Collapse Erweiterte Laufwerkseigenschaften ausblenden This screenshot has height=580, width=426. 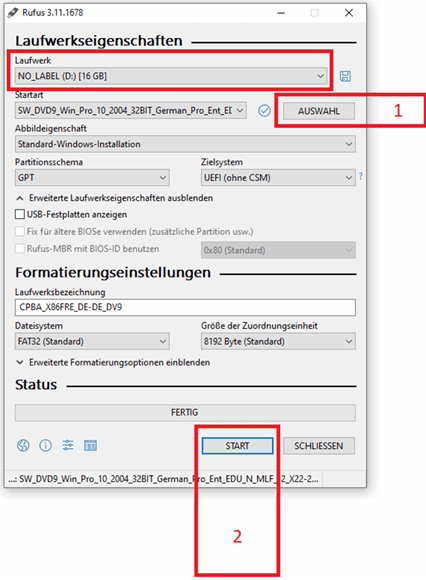coord(114,198)
